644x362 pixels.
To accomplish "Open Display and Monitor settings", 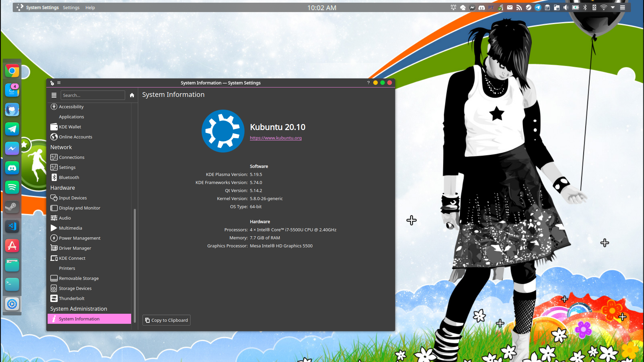I will click(x=89, y=208).
